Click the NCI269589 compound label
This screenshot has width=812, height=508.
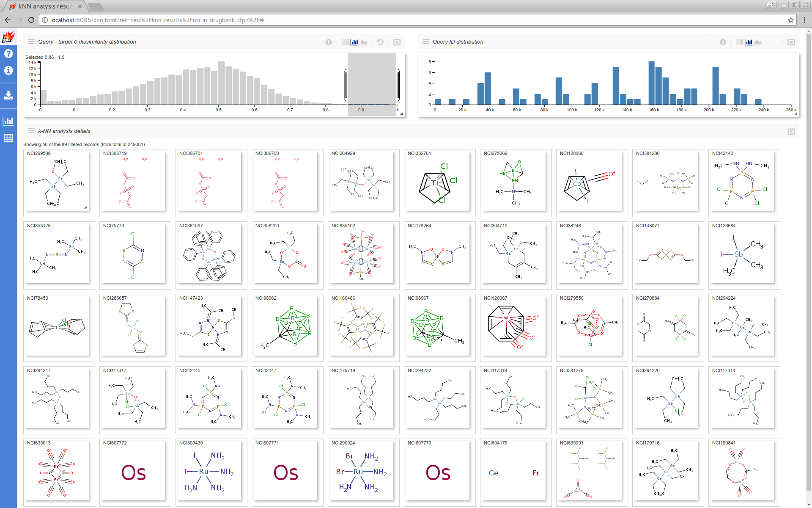point(38,153)
